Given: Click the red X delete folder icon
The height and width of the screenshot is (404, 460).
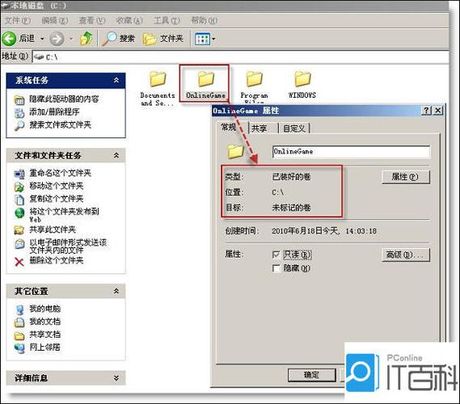Looking at the screenshot, I should click(x=19, y=262).
